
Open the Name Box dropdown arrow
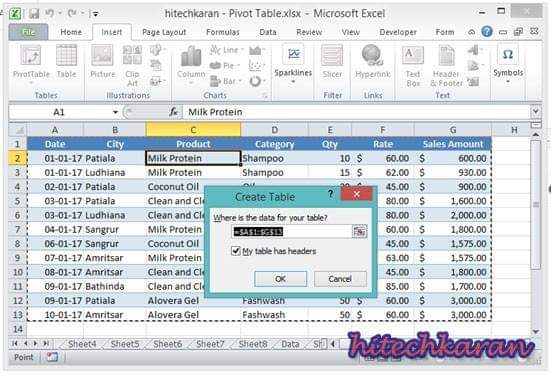pos(115,112)
